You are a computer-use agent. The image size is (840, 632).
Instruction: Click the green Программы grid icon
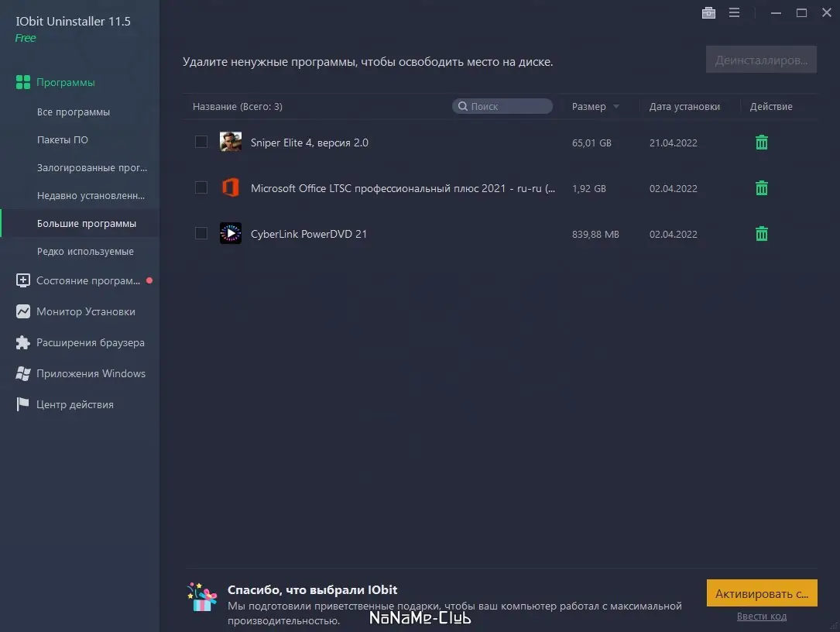(23, 82)
